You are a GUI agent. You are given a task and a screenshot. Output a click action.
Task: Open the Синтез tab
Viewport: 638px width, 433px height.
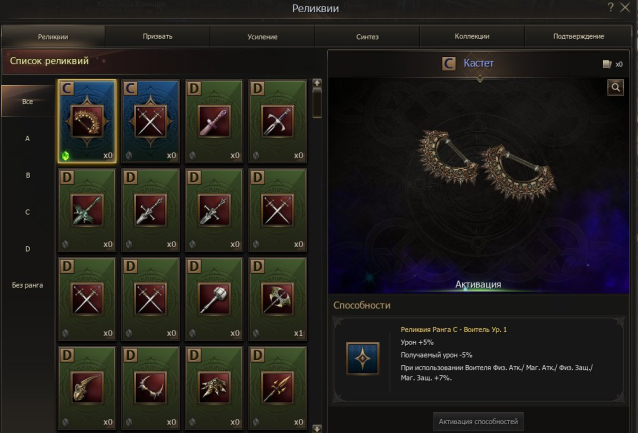click(367, 37)
